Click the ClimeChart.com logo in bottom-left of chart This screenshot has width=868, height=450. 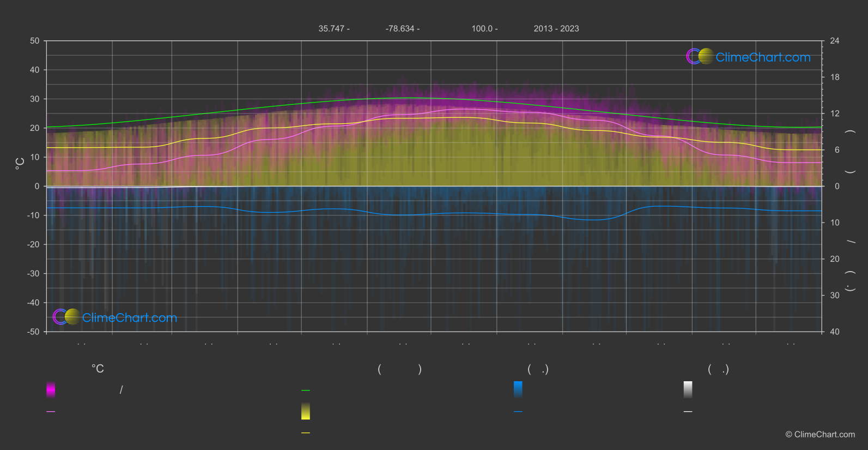coord(115,317)
